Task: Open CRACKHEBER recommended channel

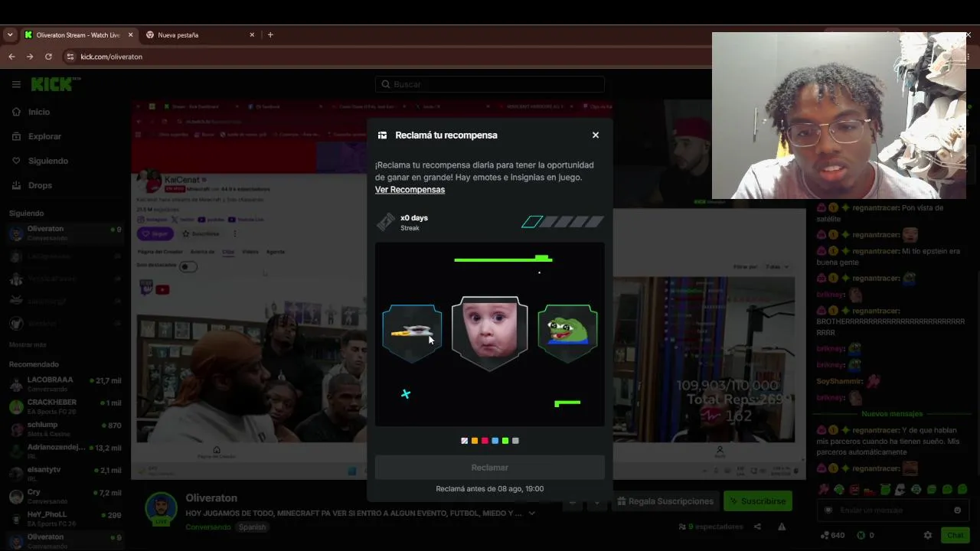Action: click(64, 406)
